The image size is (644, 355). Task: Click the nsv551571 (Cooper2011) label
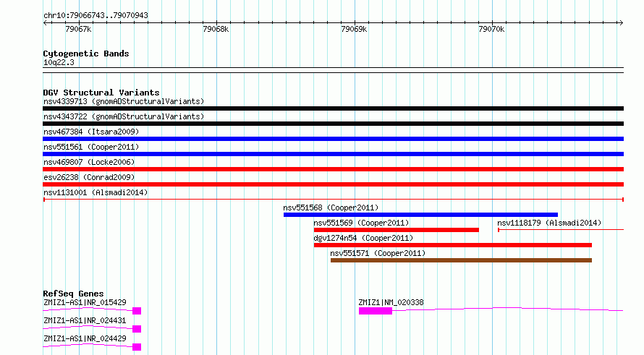pos(378,253)
